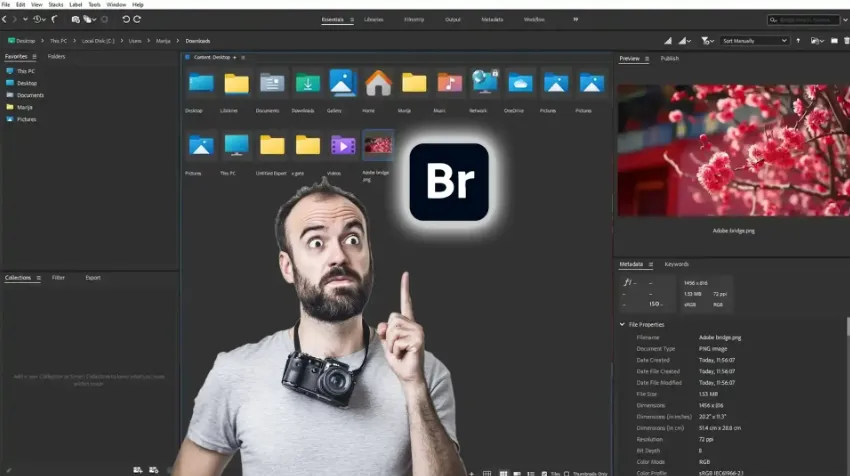The width and height of the screenshot is (850, 476).
Task: Switch to the Keywords panel tab
Action: pos(677,264)
